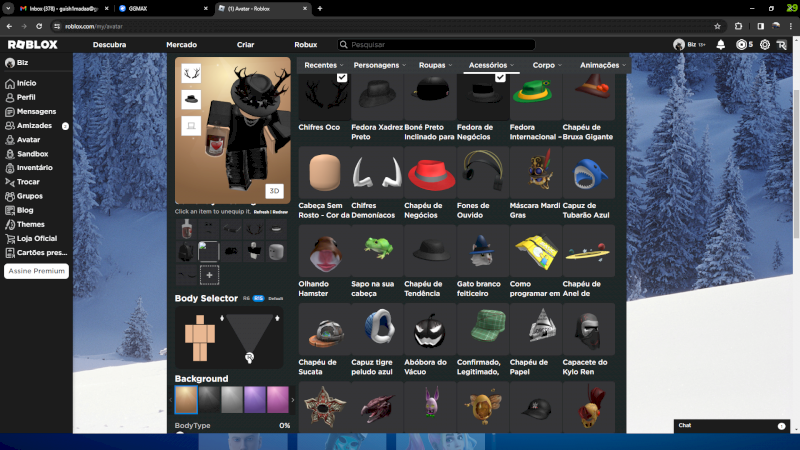Click the Refresh link above equipped items

261,212
